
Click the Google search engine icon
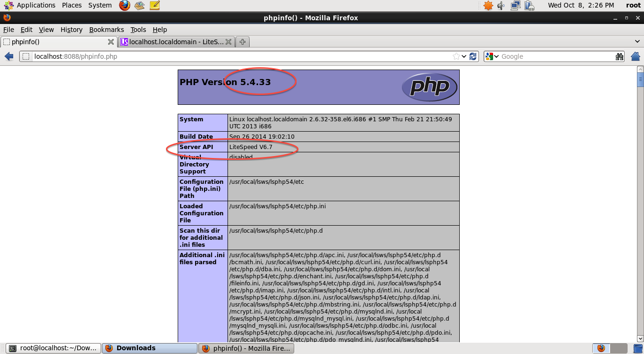point(489,56)
